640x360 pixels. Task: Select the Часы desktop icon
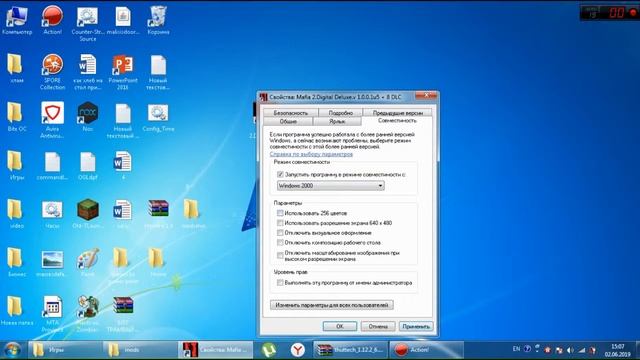click(x=52, y=214)
